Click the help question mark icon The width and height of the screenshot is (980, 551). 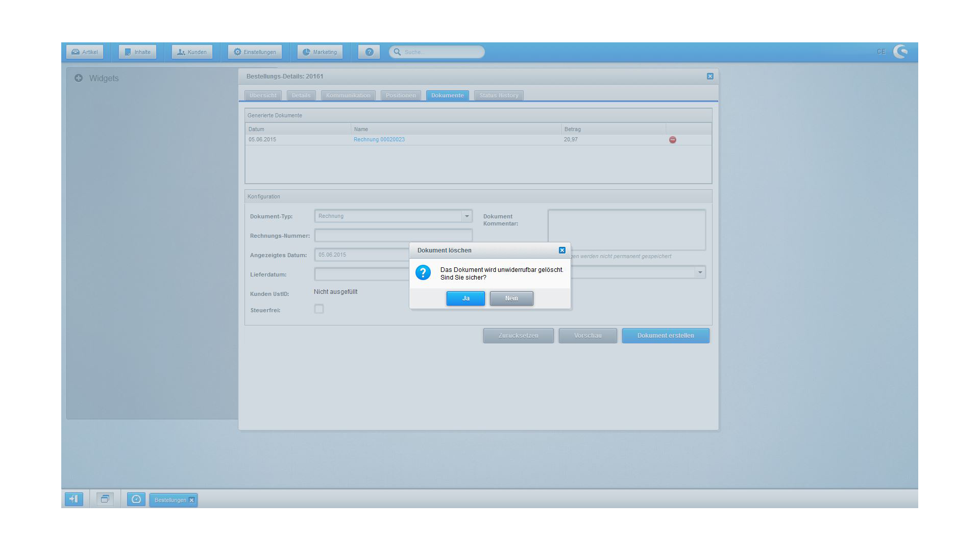[369, 52]
